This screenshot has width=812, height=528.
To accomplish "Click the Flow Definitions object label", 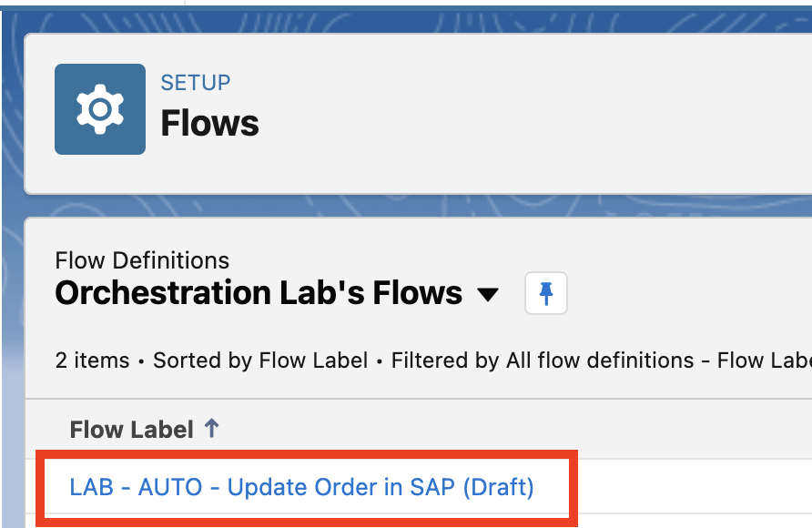I will [142, 260].
